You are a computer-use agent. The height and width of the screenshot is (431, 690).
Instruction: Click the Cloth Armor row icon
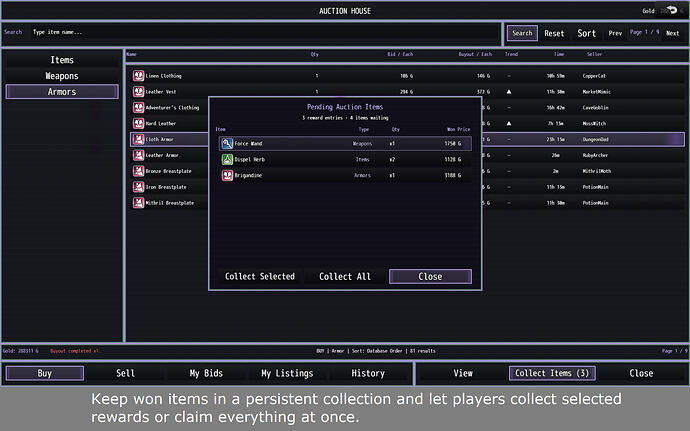coord(139,139)
